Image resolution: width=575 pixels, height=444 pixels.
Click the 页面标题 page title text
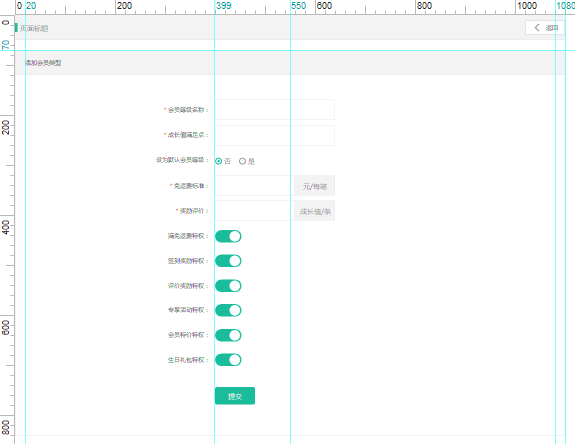pos(34,28)
